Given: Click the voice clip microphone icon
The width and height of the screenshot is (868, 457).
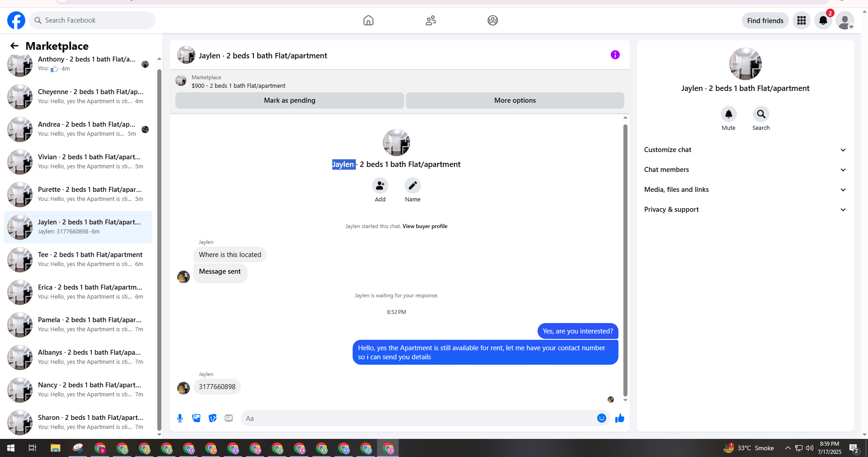Looking at the screenshot, I should pos(180,418).
